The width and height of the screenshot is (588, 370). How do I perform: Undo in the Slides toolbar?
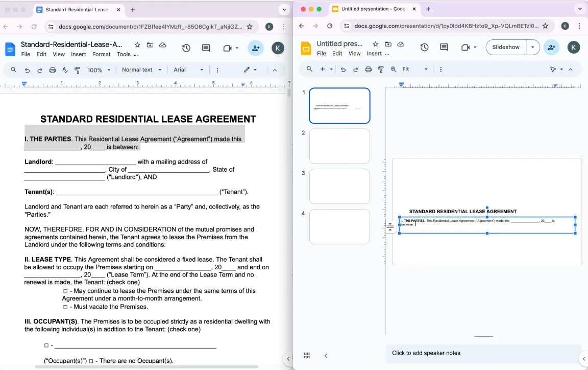click(x=343, y=69)
